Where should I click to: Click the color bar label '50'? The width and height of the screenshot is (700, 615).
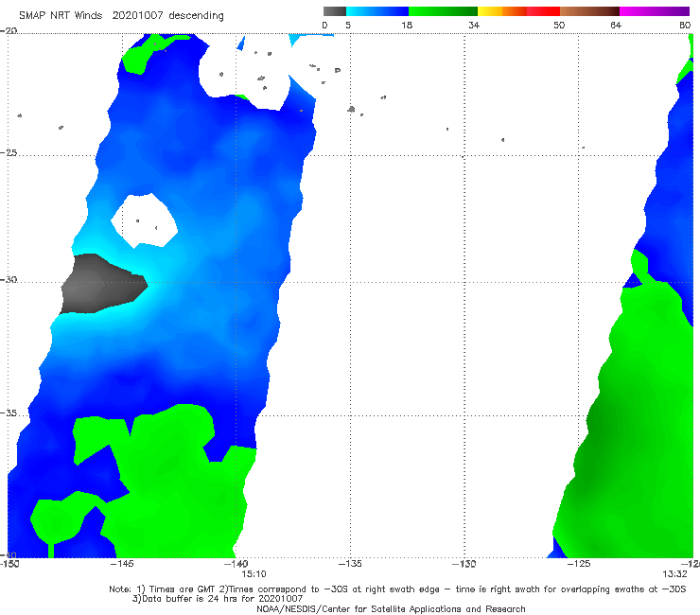click(x=559, y=25)
